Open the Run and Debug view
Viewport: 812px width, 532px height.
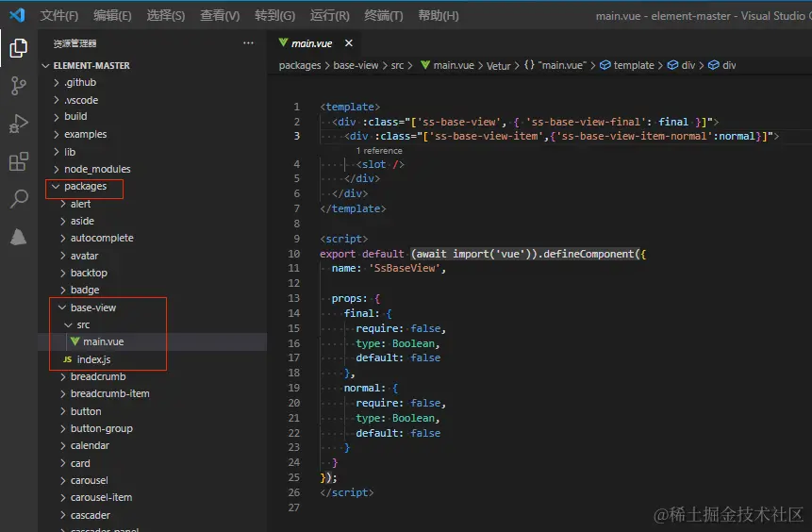coord(19,124)
